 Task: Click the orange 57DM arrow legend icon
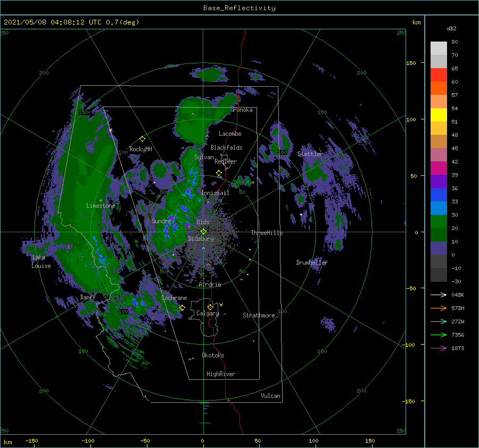pyautogui.click(x=439, y=308)
